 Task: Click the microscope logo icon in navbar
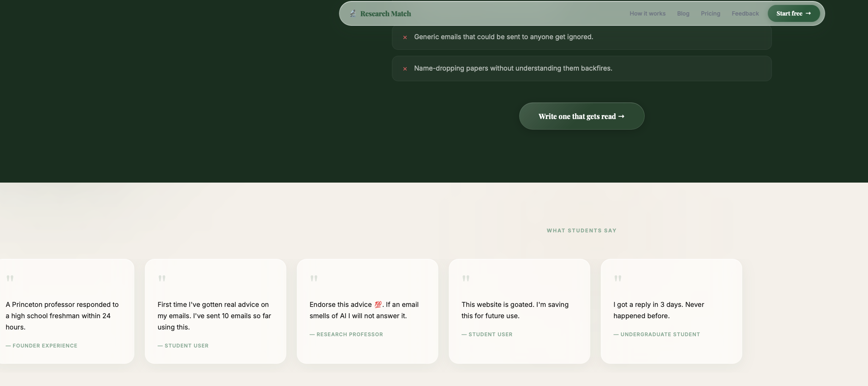(x=353, y=13)
